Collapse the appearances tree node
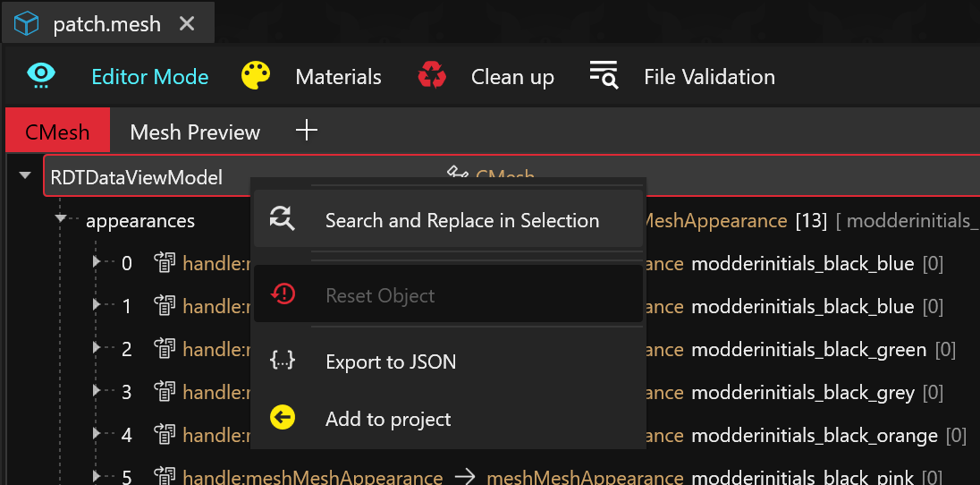Image resolution: width=980 pixels, height=485 pixels. tap(60, 219)
